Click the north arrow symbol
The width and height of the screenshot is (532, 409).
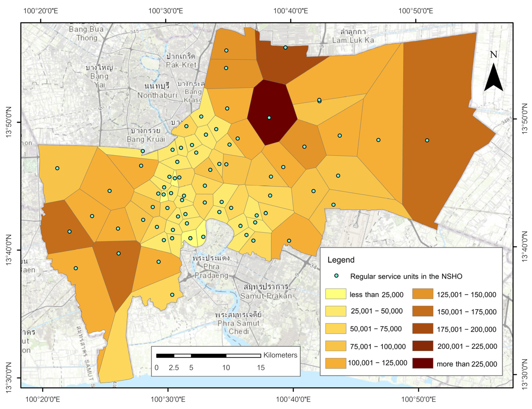493,78
